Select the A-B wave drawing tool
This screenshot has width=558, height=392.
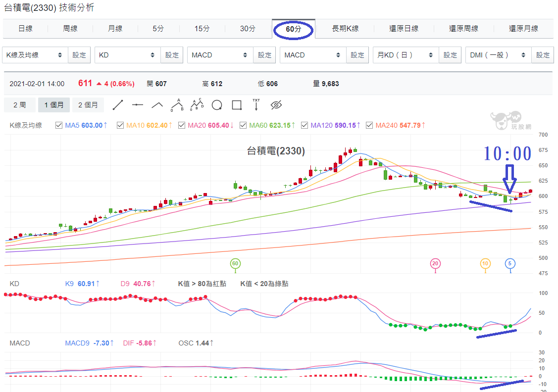point(177,105)
